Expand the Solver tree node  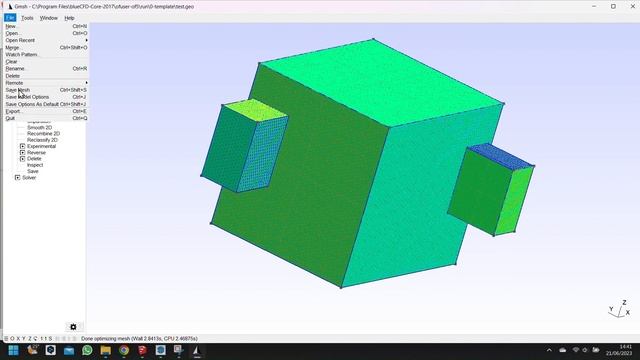(18, 178)
